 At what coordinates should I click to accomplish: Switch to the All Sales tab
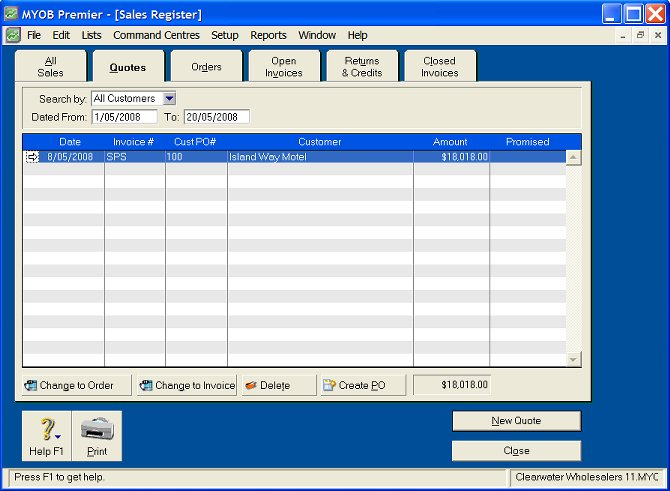(x=50, y=67)
